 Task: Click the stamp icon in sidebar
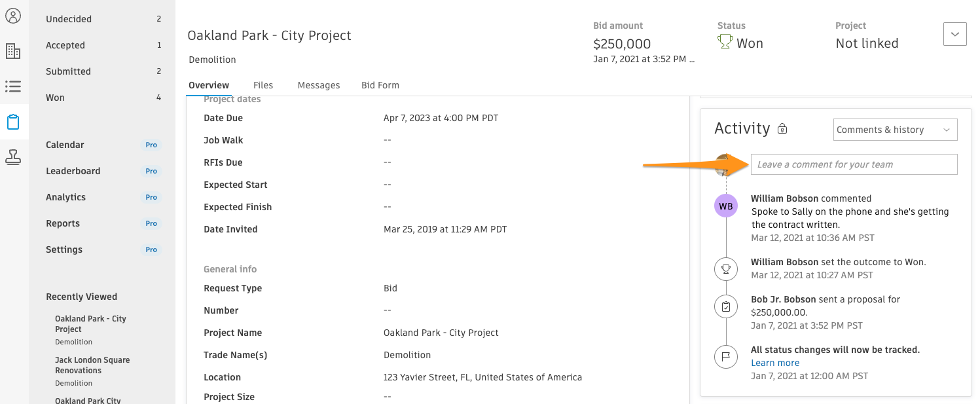tap(13, 157)
